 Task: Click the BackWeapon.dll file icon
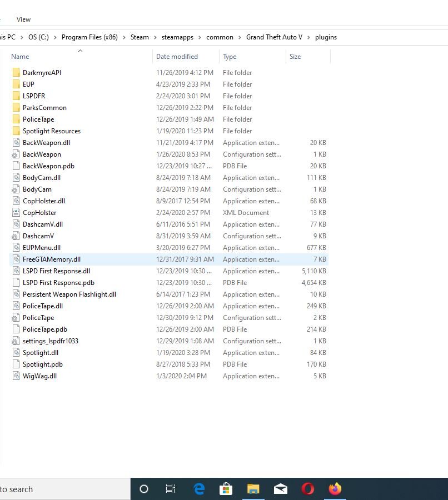click(x=16, y=143)
